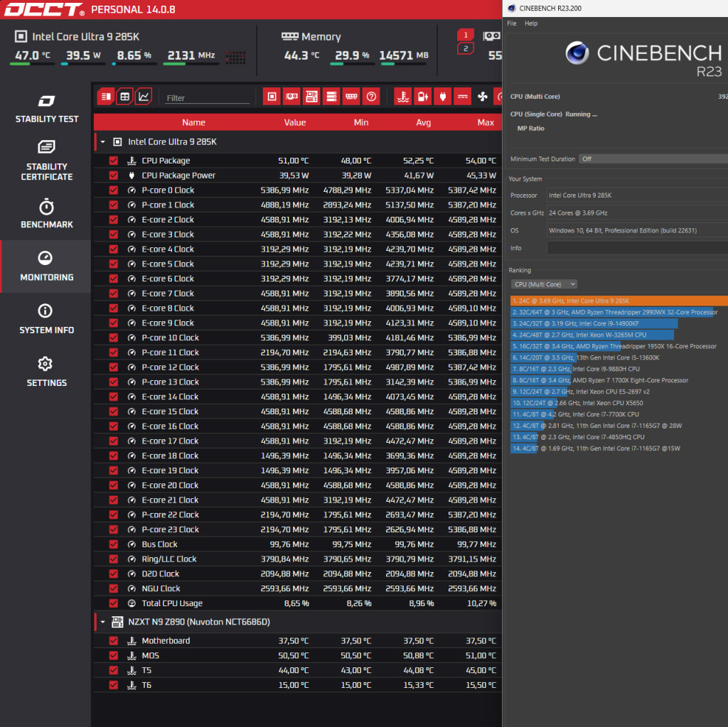Uncheck the T6 sensor checkbox
The image size is (728, 727).
coord(113,685)
